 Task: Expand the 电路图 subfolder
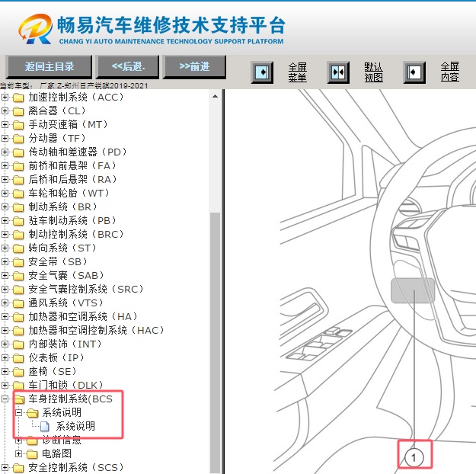19,453
